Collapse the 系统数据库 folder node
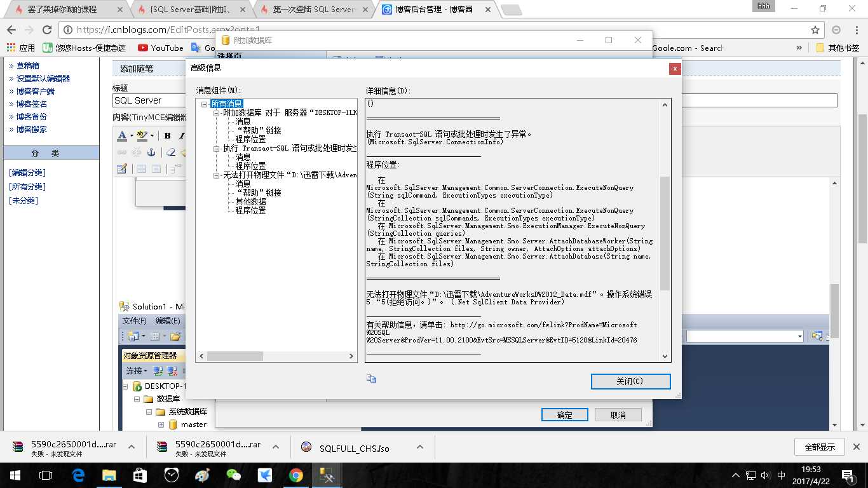 click(149, 412)
